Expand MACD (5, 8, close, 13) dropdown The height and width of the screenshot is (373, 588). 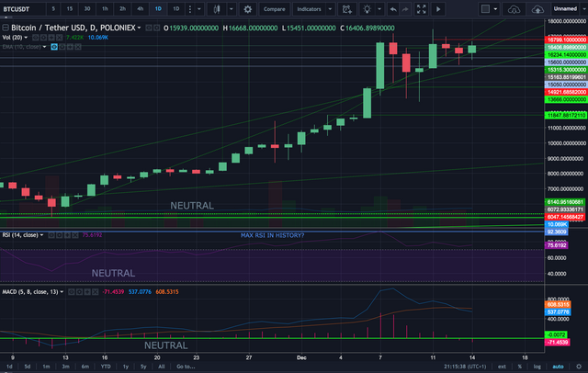click(62, 291)
